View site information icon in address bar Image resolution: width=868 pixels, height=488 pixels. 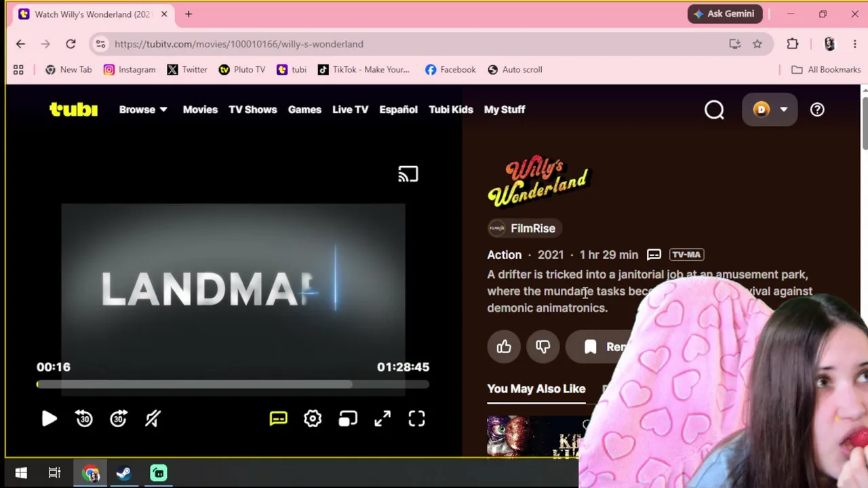pyautogui.click(x=100, y=44)
